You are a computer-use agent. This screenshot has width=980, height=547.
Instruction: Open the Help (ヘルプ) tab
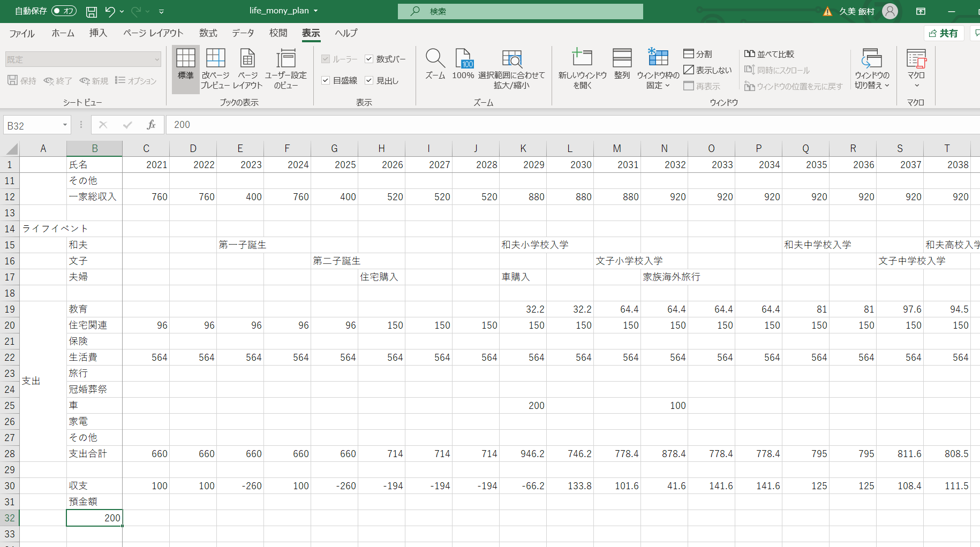coord(346,33)
